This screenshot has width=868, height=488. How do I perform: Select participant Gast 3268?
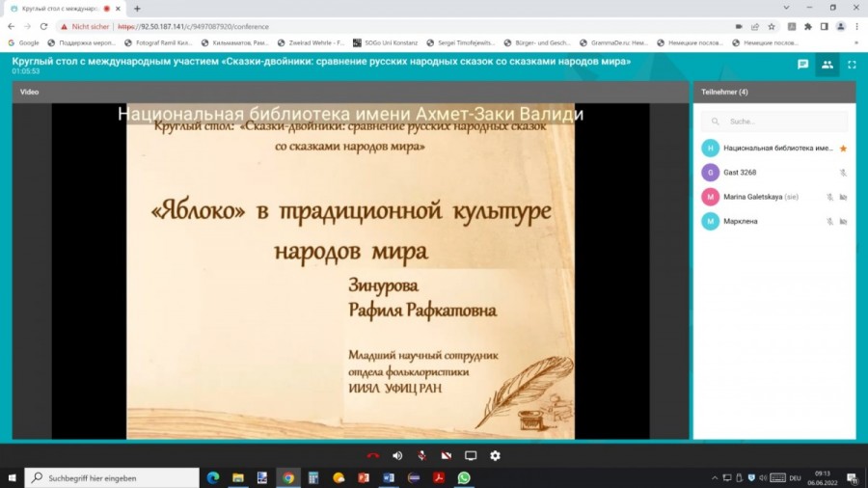click(x=740, y=173)
